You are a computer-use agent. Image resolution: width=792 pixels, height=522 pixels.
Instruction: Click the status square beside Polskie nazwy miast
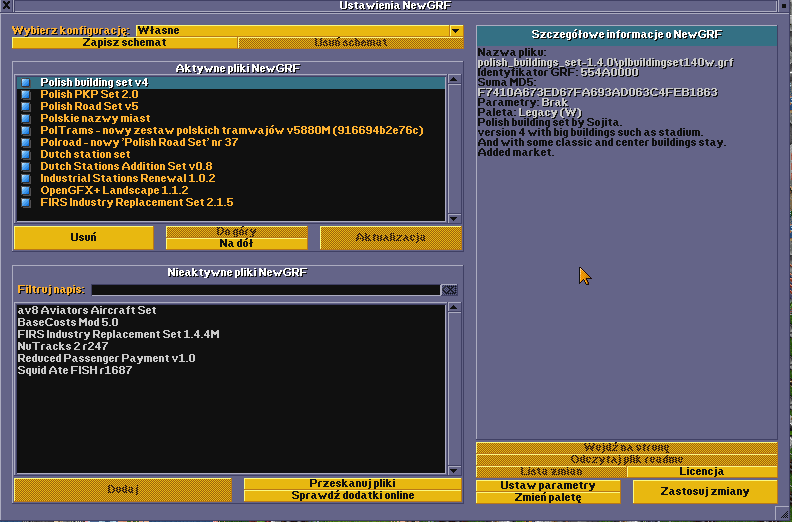[26, 118]
